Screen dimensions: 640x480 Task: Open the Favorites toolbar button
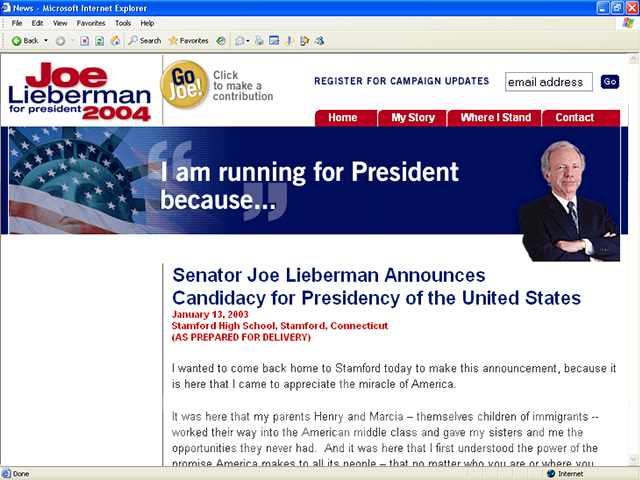[x=189, y=41]
